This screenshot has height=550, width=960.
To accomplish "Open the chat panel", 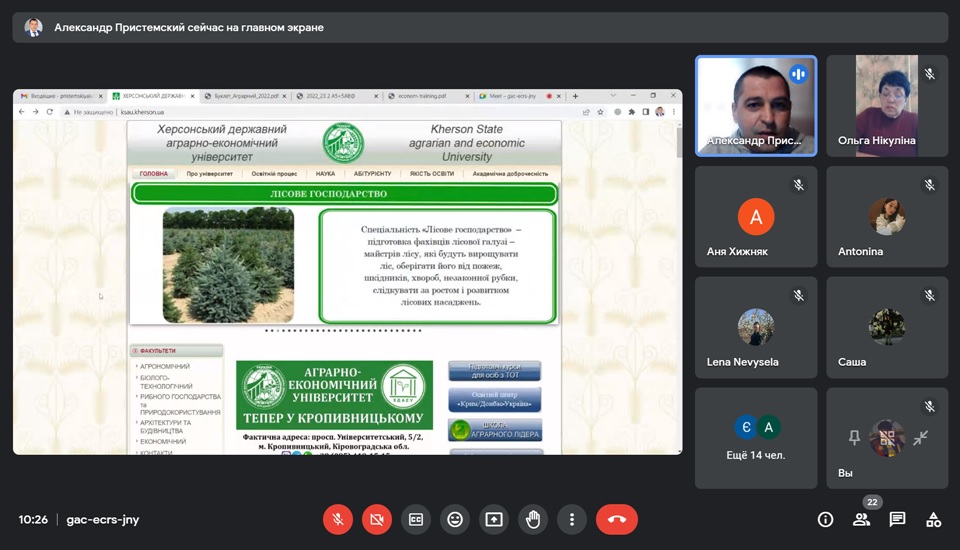I will pyautogui.click(x=898, y=519).
